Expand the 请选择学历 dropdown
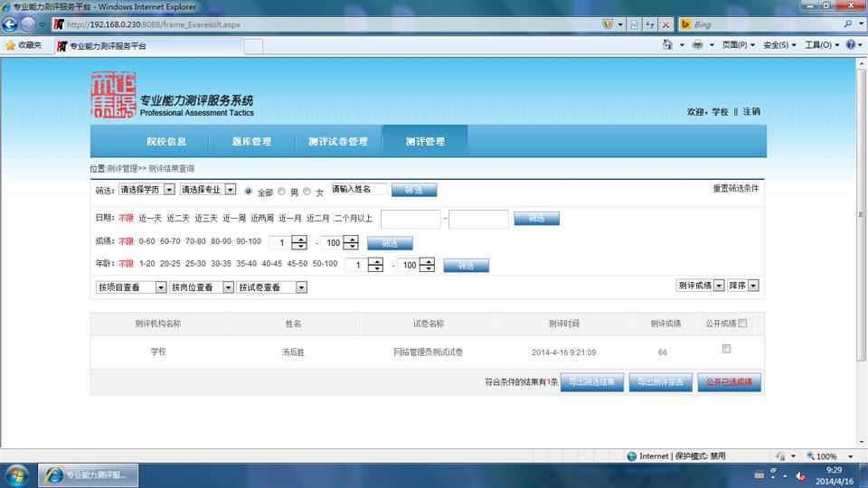Viewport: 868px width, 488px height. (146, 189)
